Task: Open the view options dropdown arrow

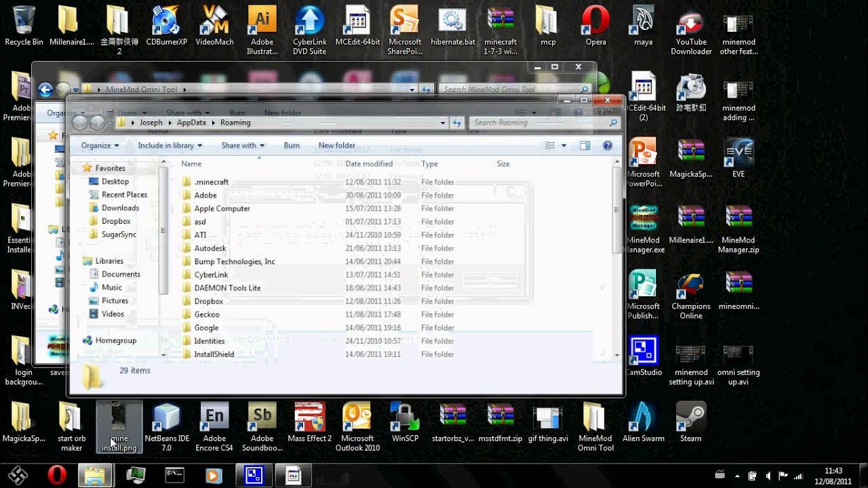Action: pyautogui.click(x=564, y=145)
